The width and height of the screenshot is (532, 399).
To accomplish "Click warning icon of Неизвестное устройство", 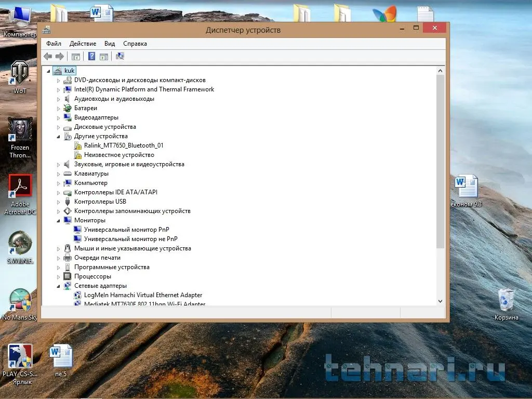I will click(x=78, y=155).
